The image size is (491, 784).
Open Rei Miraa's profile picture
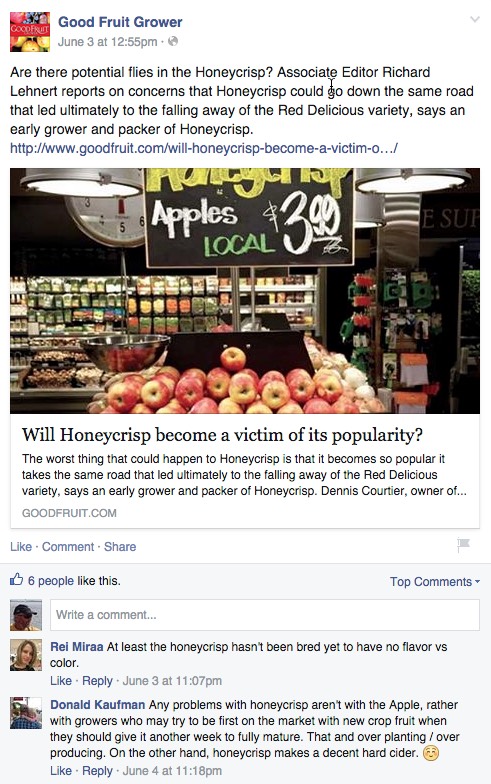pos(26,654)
